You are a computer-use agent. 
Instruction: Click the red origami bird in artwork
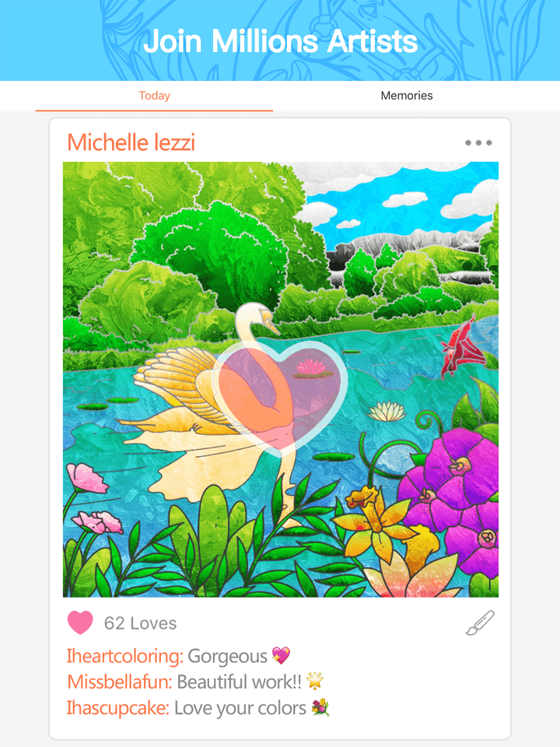[461, 345]
